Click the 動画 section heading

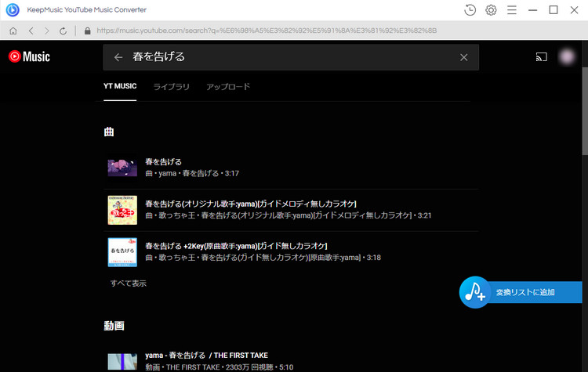114,326
